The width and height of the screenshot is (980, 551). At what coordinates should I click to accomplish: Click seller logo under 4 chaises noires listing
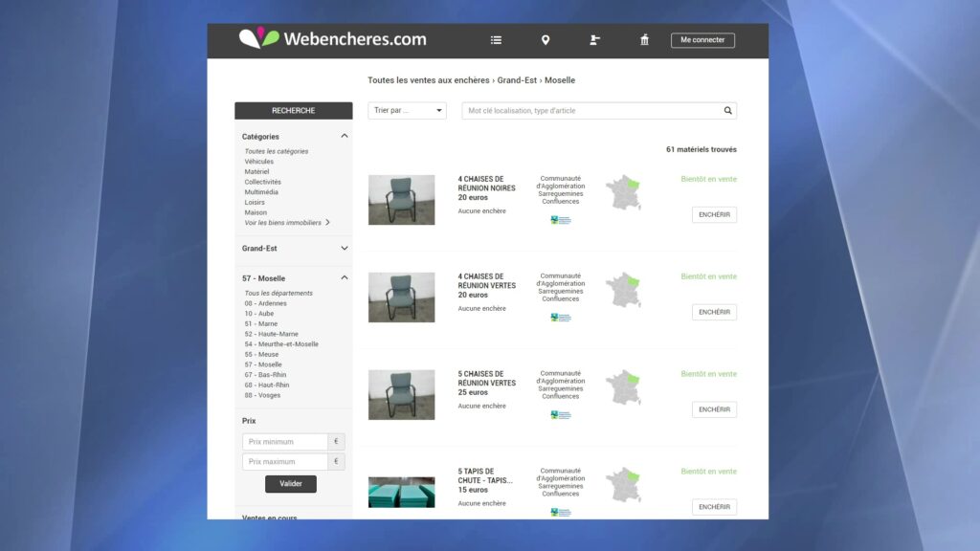561,220
